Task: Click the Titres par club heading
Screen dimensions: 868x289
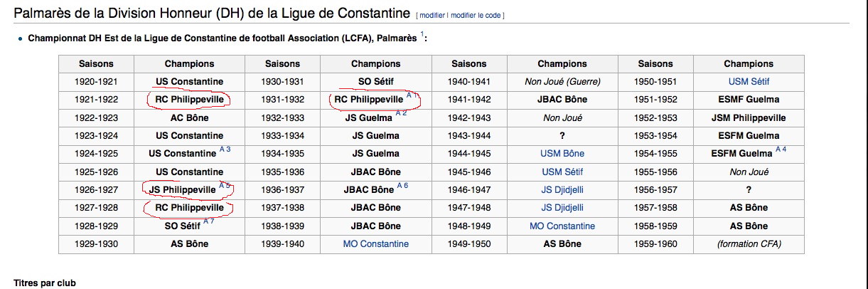Action: tap(44, 283)
